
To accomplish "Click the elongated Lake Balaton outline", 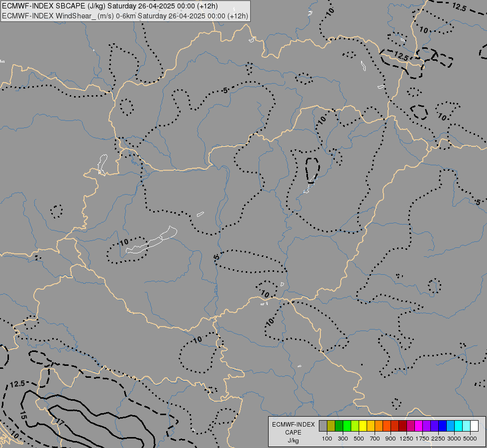I will tap(151, 240).
